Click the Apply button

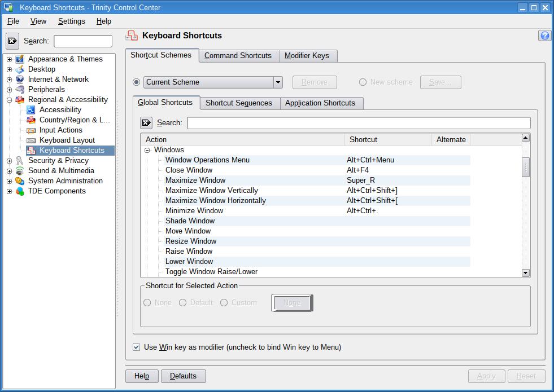click(487, 376)
